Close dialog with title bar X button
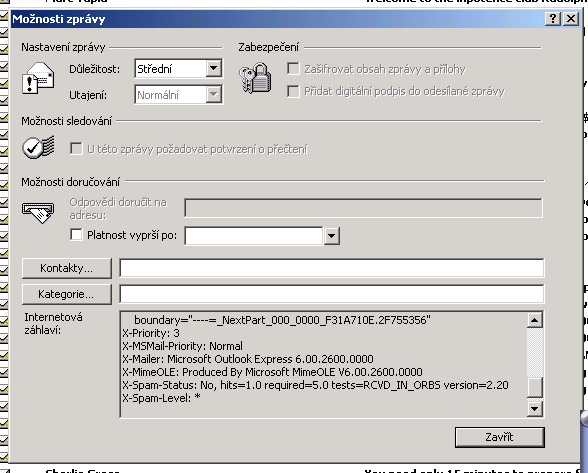This screenshot has width=588, height=473. coord(571,18)
